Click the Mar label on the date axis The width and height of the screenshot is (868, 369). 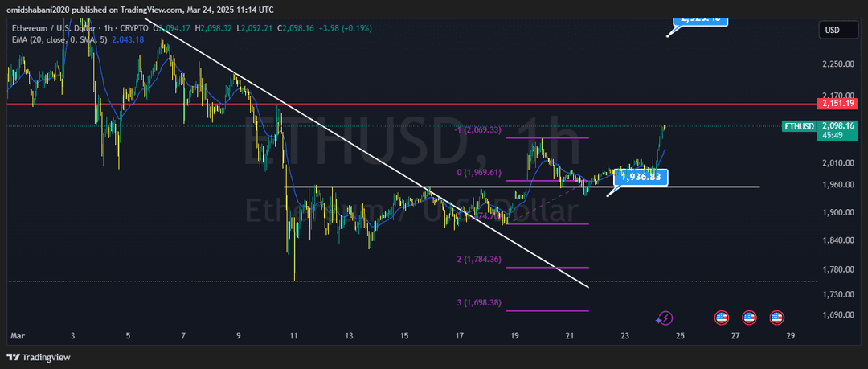tap(16, 336)
